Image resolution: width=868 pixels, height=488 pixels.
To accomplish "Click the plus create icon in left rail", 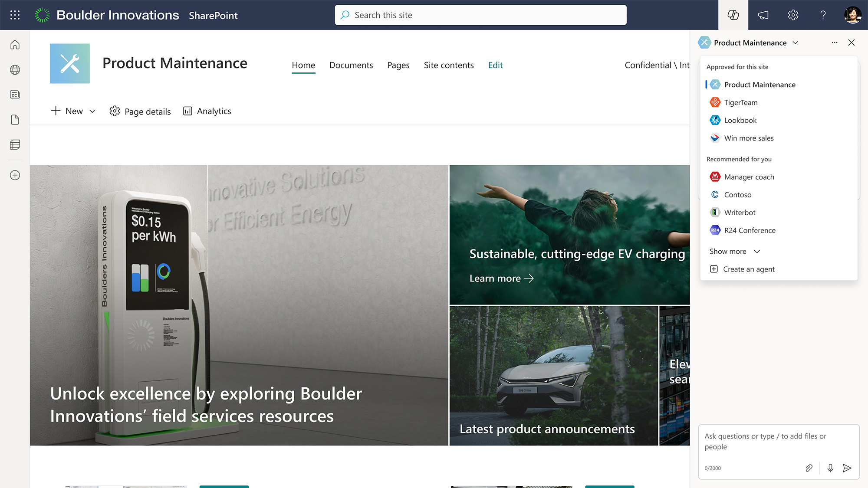I will coord(15,175).
